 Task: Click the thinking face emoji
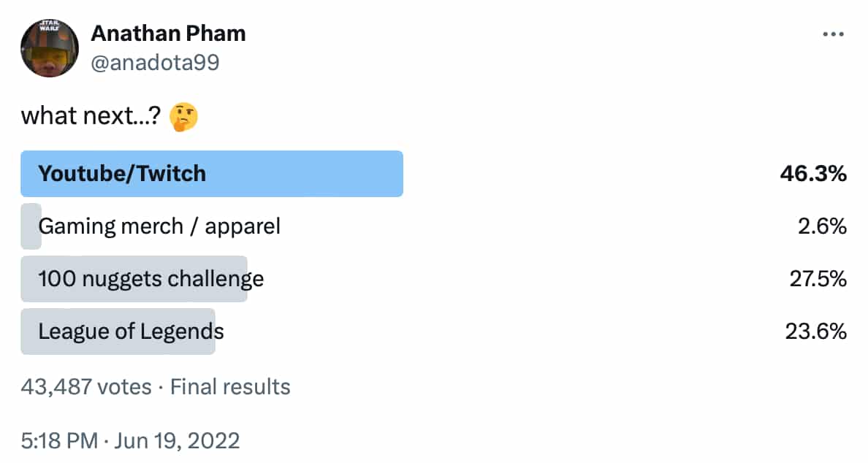pyautogui.click(x=184, y=116)
